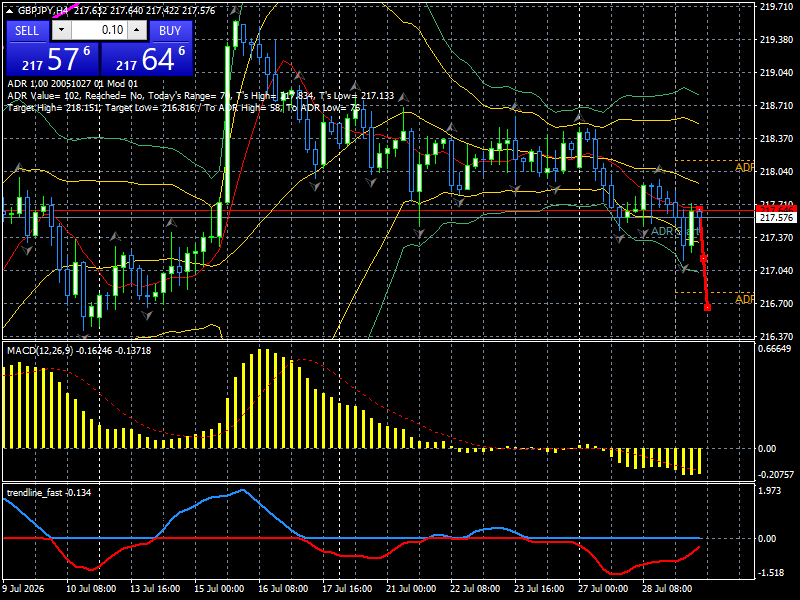
Task: Click the Target High= 218.151 info line
Action: 184,108
